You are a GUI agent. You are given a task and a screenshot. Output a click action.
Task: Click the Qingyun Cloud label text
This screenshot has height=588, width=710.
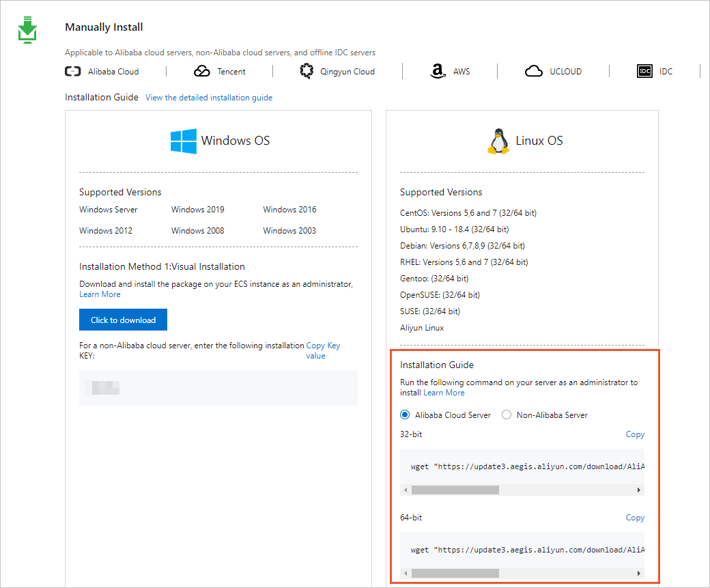pyautogui.click(x=347, y=72)
